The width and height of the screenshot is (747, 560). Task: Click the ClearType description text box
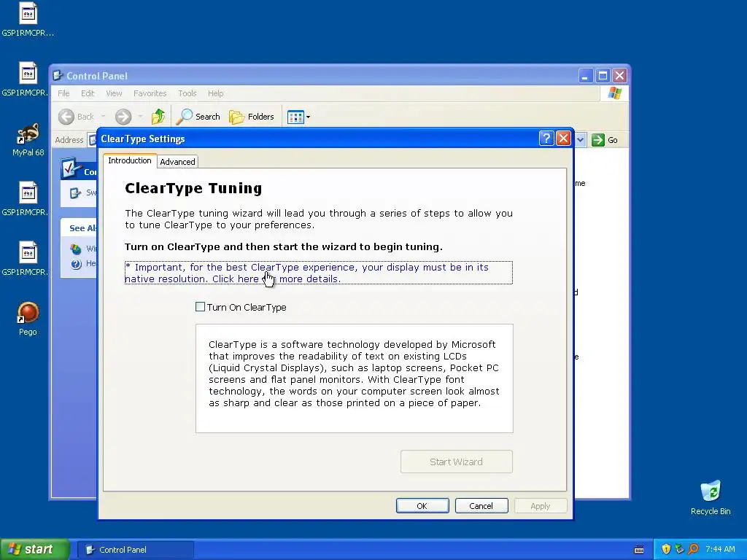(355, 378)
